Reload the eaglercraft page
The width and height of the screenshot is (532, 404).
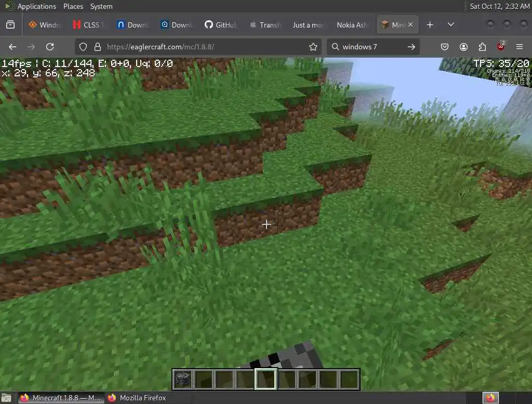(50, 47)
